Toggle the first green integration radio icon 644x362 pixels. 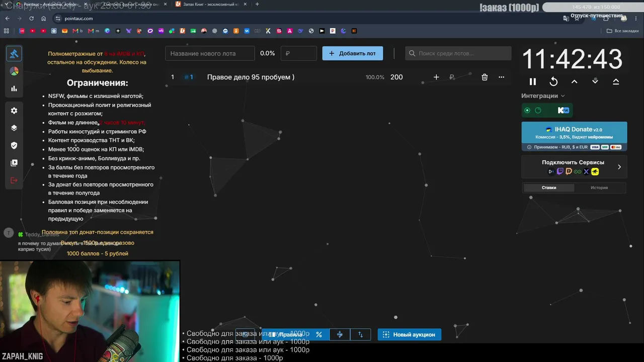coord(527,110)
